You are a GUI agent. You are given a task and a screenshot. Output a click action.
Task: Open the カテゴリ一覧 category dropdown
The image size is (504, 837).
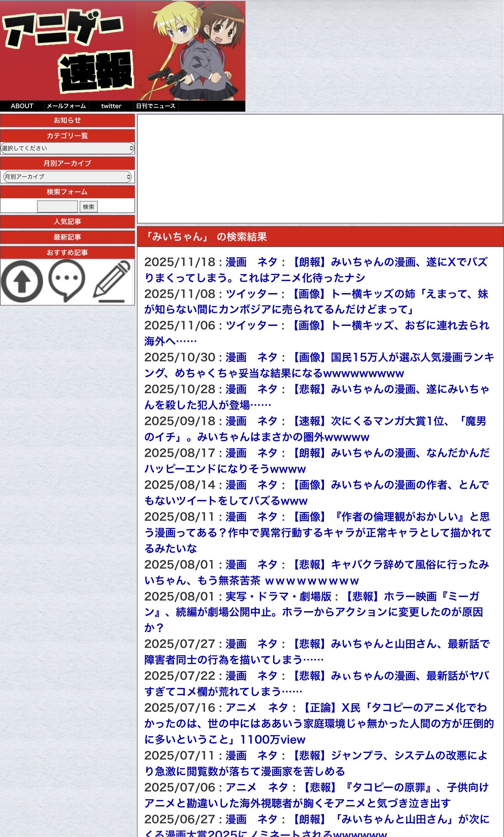[x=67, y=148]
